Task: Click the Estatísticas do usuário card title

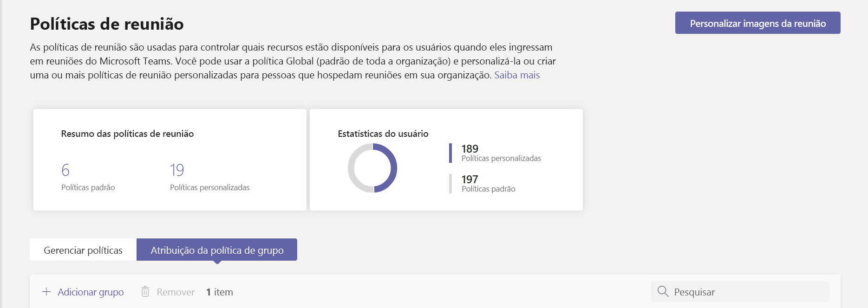Action: [x=383, y=134]
